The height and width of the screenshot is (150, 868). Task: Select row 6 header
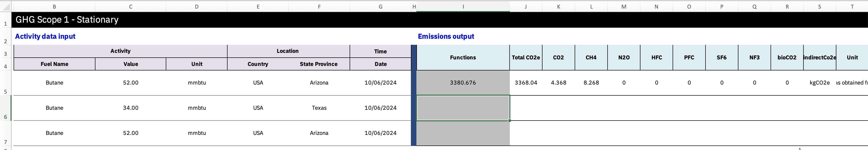5,108
